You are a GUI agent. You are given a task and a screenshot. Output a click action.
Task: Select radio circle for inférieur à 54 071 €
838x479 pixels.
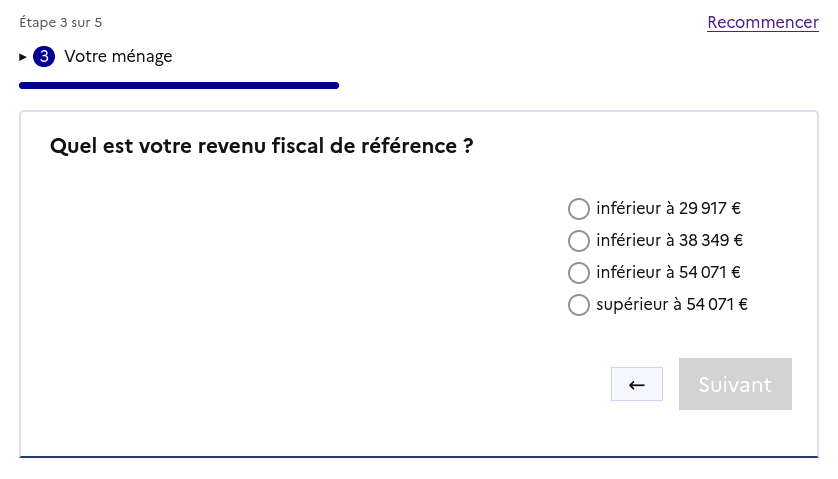[x=578, y=273]
